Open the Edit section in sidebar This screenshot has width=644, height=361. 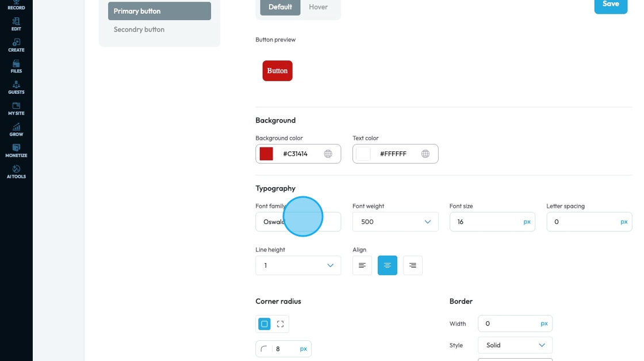(16, 24)
